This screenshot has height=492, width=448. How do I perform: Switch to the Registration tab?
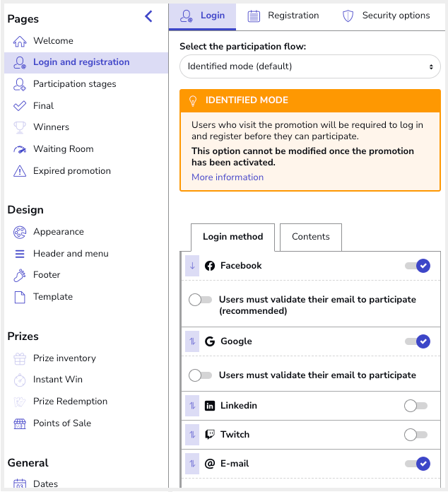283,16
